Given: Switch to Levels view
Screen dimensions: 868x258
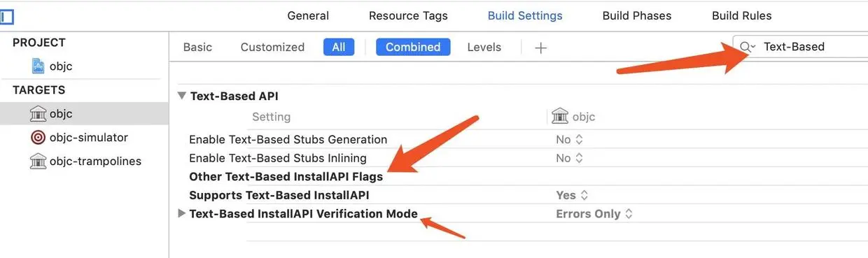Looking at the screenshot, I should 484,47.
